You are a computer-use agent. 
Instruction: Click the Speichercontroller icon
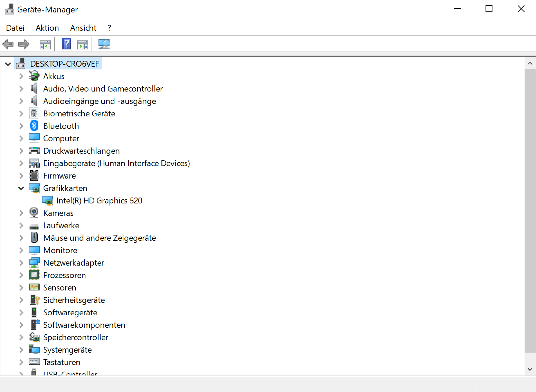tap(34, 337)
